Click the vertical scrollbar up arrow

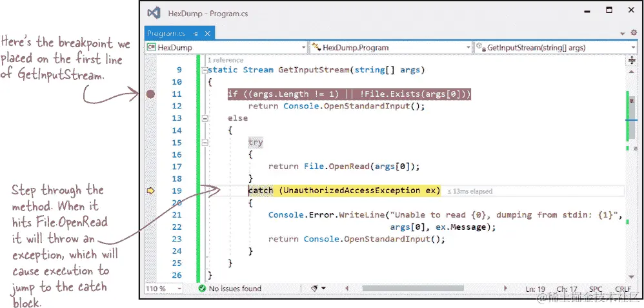tap(632, 72)
